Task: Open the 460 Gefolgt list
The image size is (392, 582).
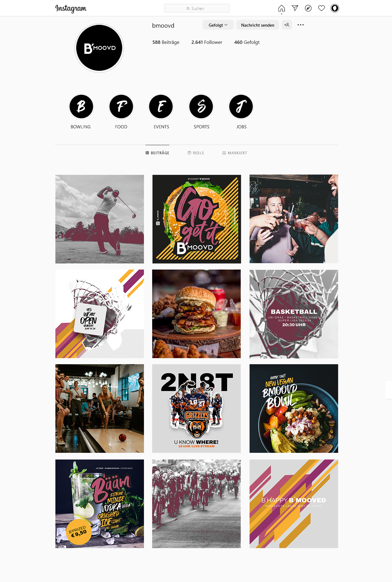Action: coord(247,42)
